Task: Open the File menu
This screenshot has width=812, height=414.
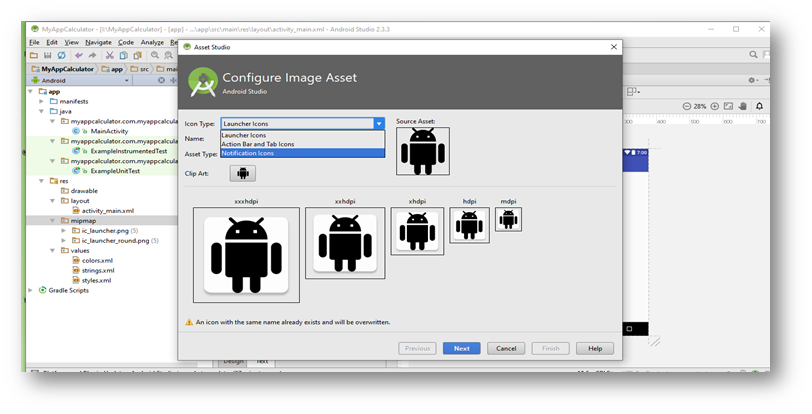Action: coord(34,42)
